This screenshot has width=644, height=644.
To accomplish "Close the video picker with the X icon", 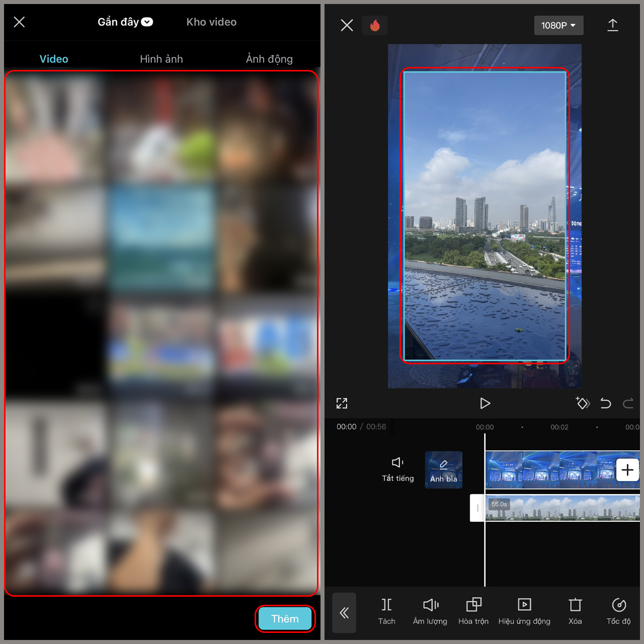I will pos(19,22).
